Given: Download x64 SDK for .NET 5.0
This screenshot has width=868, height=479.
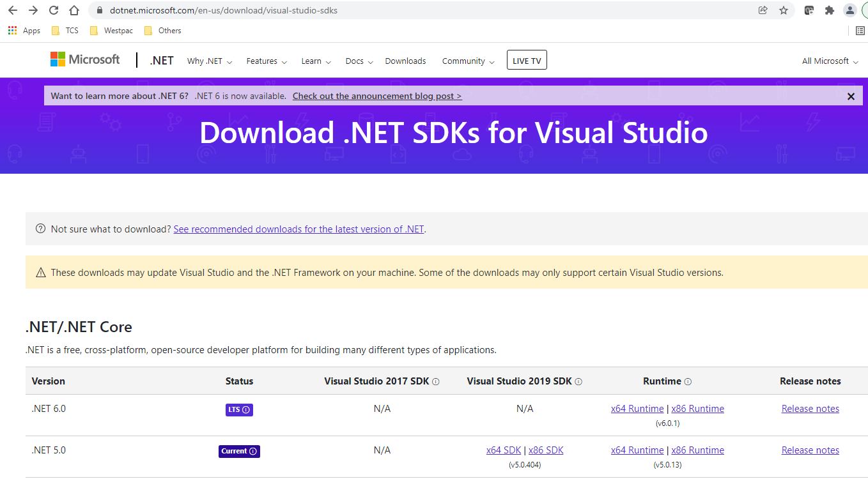Looking at the screenshot, I should tap(502, 450).
